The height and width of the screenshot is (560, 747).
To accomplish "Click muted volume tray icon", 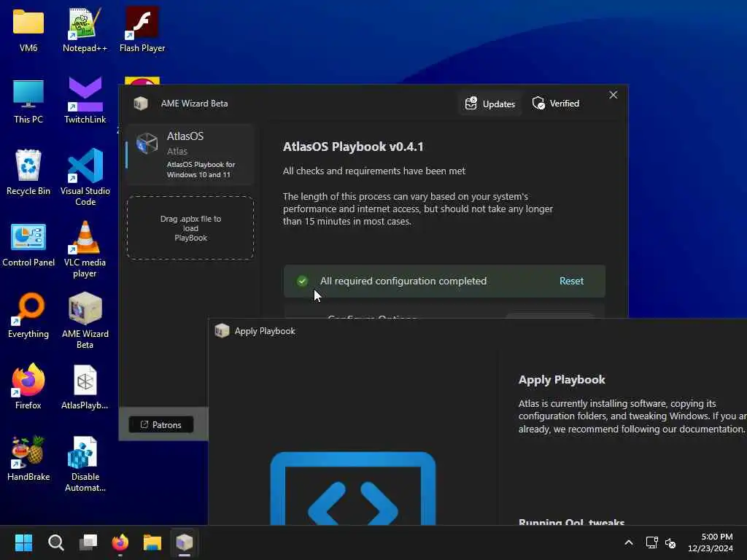I will pos(670,542).
